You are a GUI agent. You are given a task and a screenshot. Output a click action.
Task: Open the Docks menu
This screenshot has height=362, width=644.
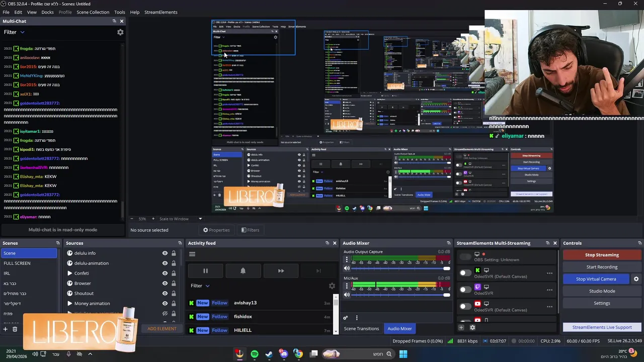click(x=47, y=12)
